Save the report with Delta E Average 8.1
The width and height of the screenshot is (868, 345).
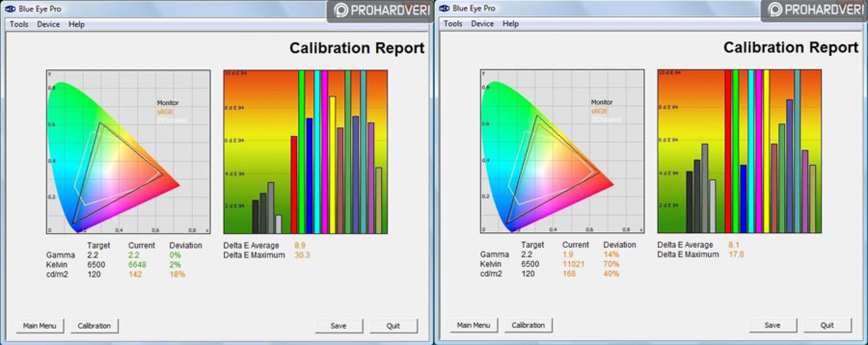(772, 325)
